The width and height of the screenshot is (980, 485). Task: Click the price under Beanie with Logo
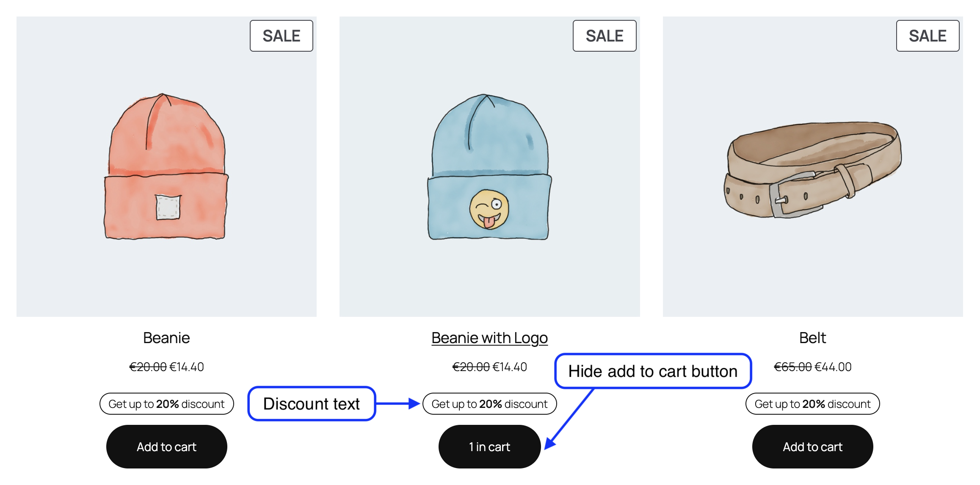click(x=489, y=367)
